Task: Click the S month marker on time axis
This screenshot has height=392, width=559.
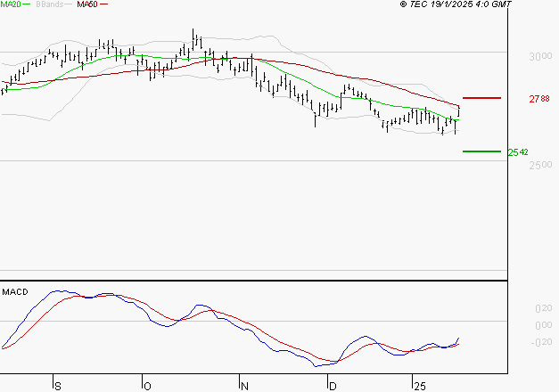Action: 58,386
